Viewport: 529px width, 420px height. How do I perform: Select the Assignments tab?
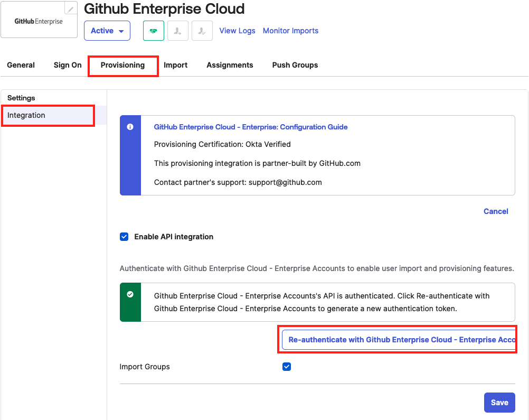coord(230,65)
